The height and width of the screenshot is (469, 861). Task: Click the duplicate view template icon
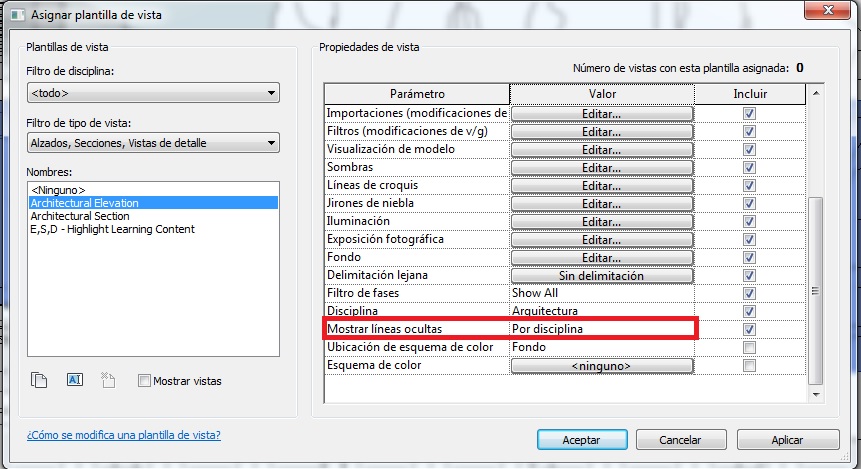click(40, 380)
